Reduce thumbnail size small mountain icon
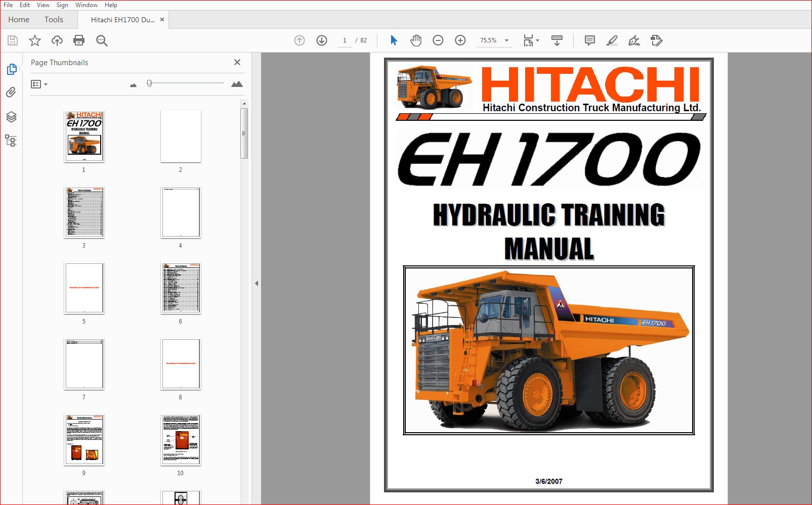The image size is (812, 505). [133, 85]
